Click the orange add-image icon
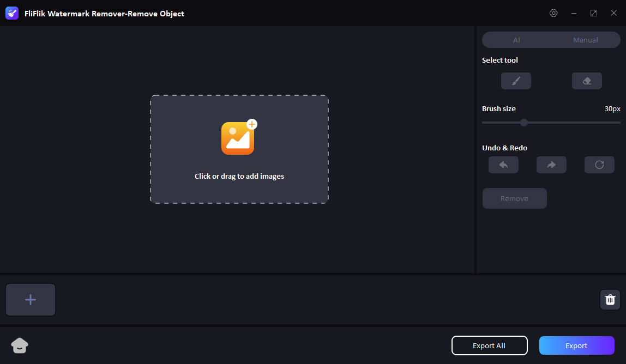 [x=239, y=137]
